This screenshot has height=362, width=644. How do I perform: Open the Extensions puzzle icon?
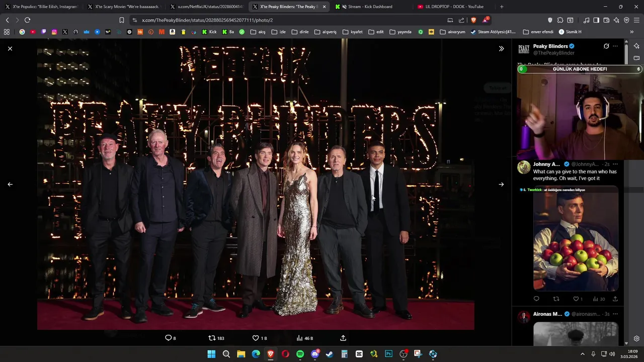[560, 20]
